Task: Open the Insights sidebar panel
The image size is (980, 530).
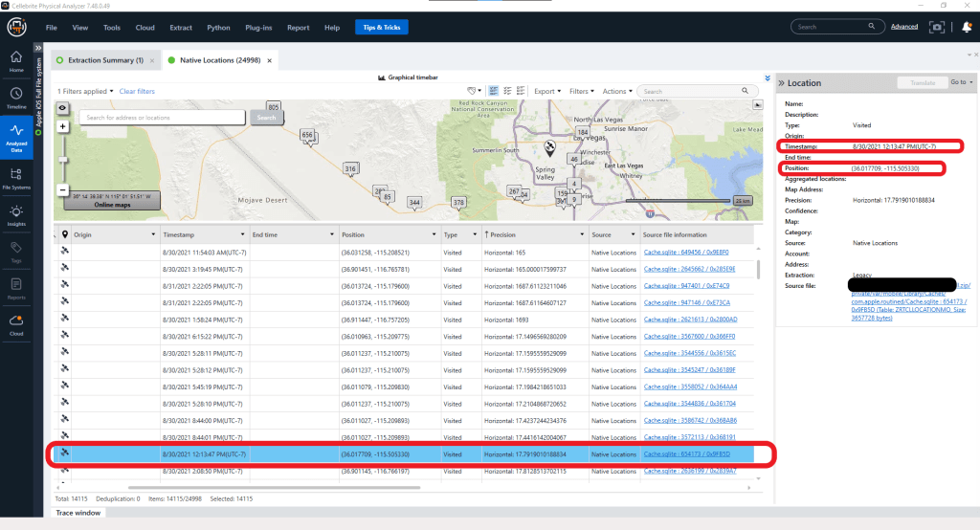Action: coord(16,214)
